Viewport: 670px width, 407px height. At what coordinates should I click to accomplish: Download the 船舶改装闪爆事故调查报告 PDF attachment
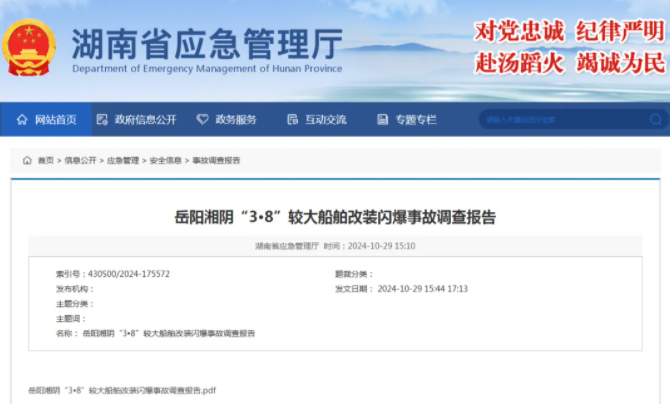pyautogui.click(x=122, y=390)
